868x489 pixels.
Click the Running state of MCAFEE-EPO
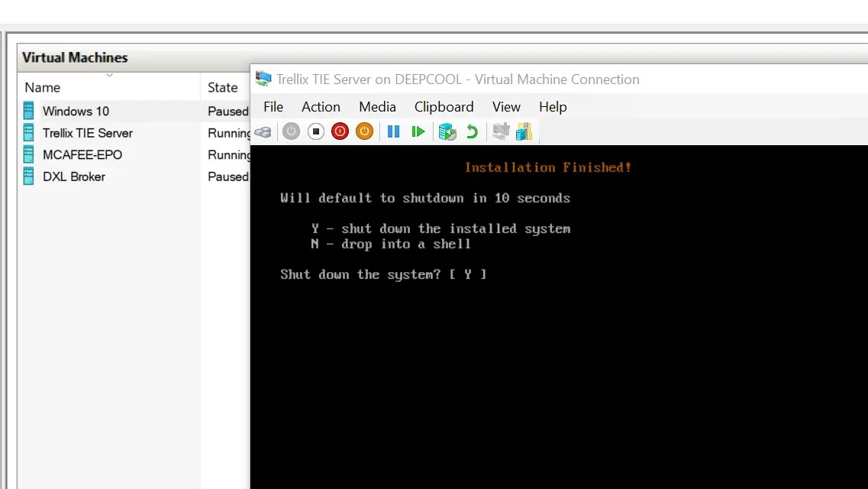point(228,154)
